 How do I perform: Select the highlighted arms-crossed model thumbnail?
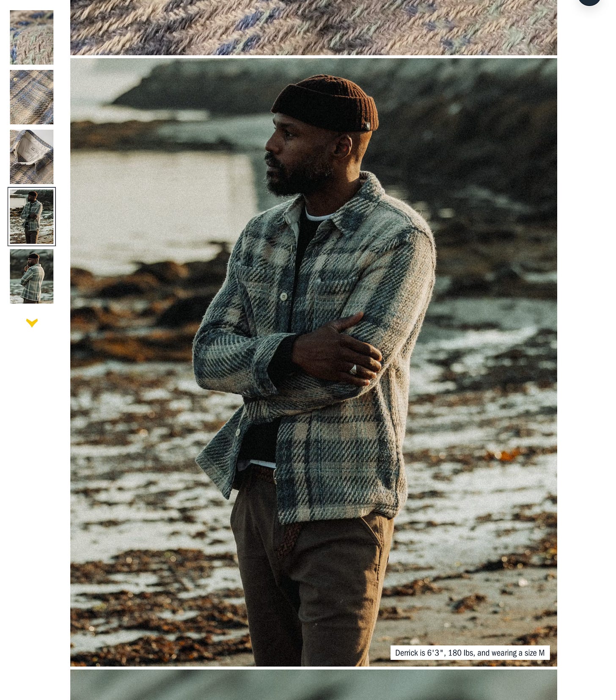pos(32,217)
